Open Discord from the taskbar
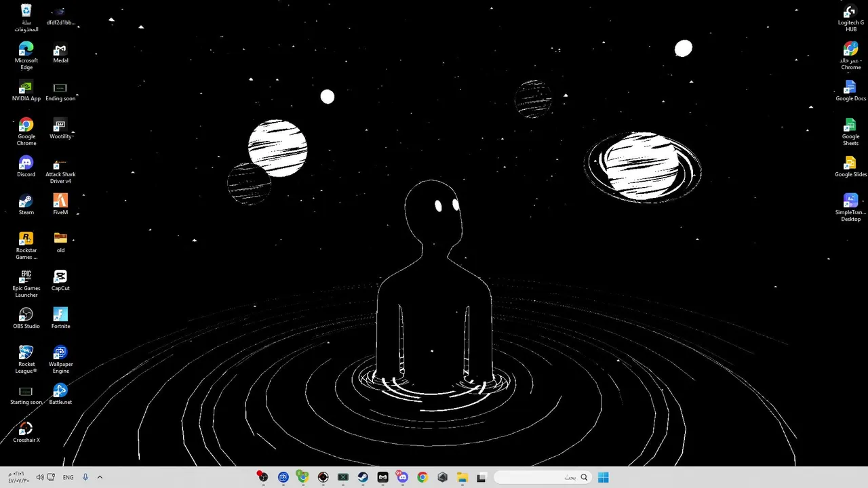868x488 pixels. 403,477
